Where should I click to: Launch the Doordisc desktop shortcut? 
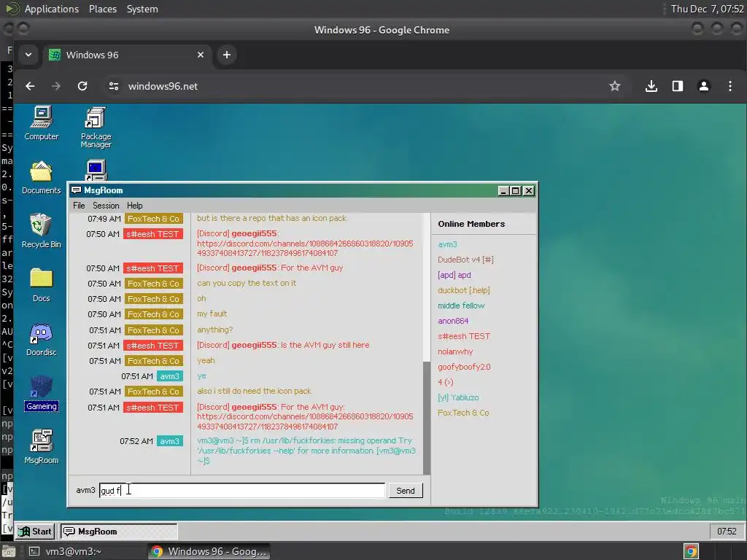point(42,339)
